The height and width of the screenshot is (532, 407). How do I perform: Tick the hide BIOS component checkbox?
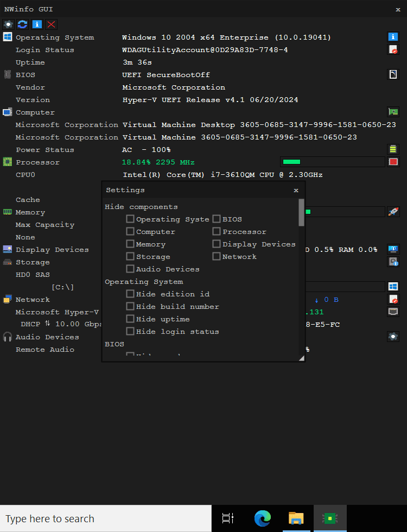[217, 219]
